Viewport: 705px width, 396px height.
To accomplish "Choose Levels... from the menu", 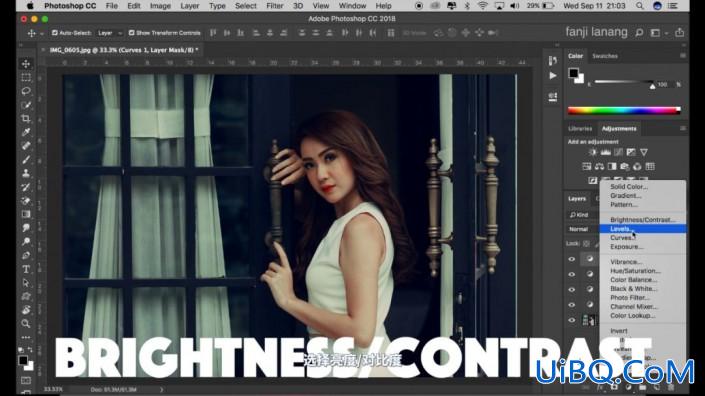I will pos(643,229).
